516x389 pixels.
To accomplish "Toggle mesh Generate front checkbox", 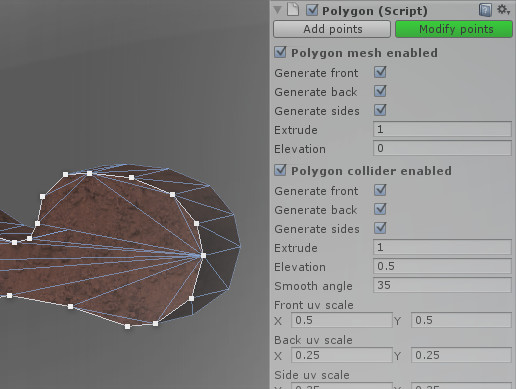I will click(x=380, y=72).
